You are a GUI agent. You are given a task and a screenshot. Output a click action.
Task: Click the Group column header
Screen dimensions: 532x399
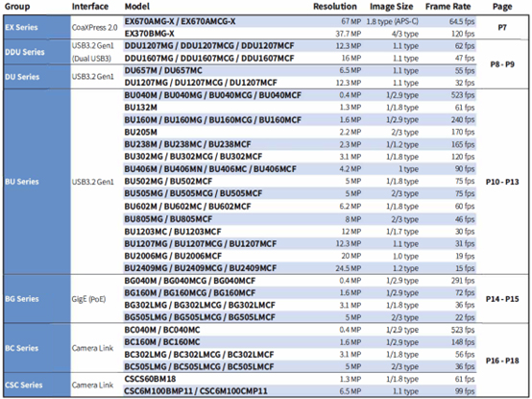coord(17,7)
